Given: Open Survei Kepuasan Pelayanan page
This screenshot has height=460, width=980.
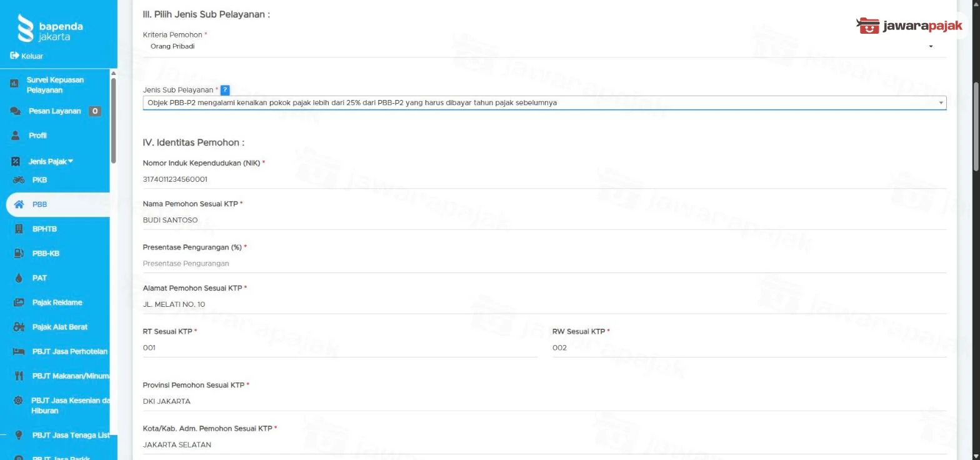Looking at the screenshot, I should (x=55, y=85).
